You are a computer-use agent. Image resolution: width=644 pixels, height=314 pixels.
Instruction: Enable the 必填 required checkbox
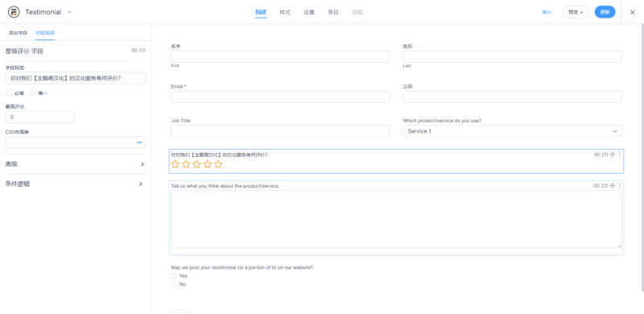[x=9, y=93]
